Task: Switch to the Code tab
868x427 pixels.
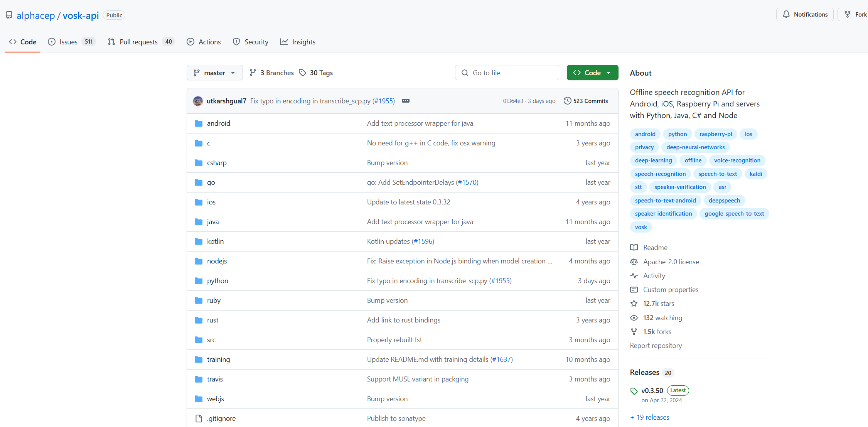Action: point(23,42)
